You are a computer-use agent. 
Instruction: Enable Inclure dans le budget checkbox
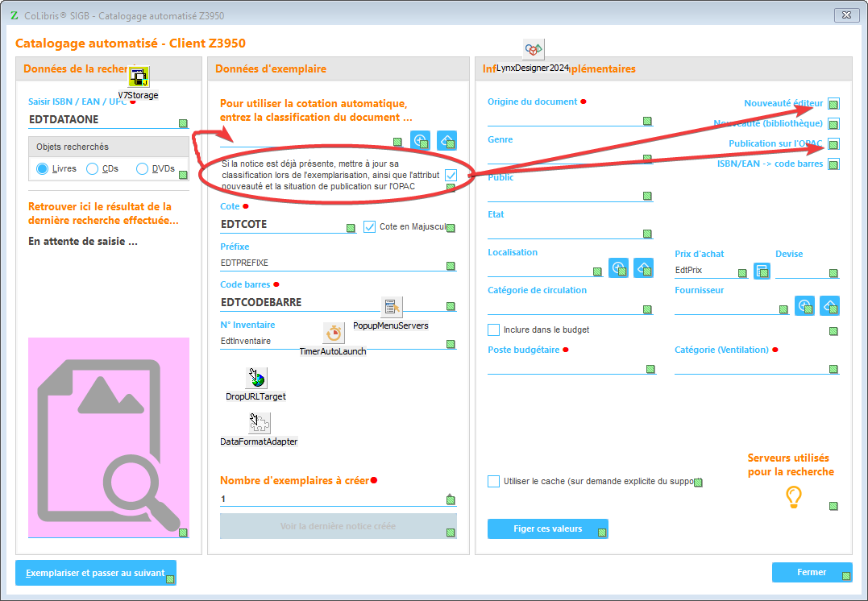click(x=494, y=330)
